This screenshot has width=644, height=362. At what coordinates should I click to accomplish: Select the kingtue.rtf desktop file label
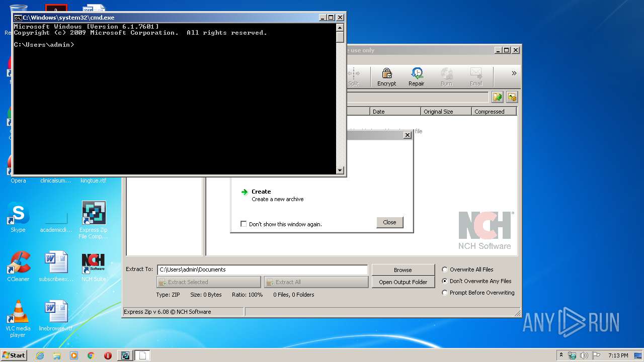tap(94, 180)
